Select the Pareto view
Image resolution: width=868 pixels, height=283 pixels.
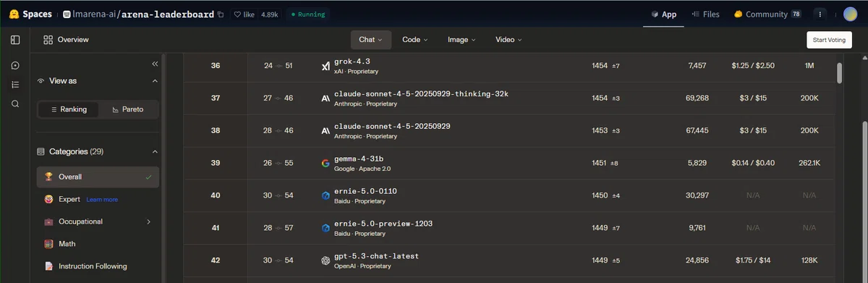(128, 109)
